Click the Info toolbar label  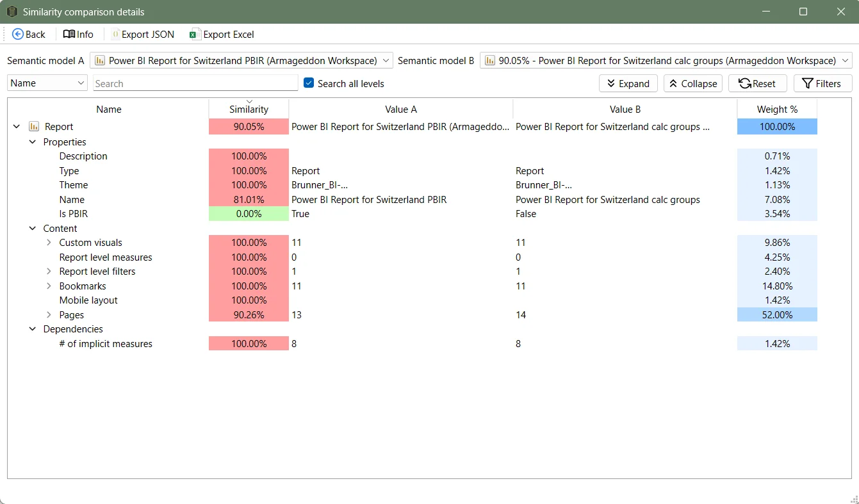coord(85,35)
